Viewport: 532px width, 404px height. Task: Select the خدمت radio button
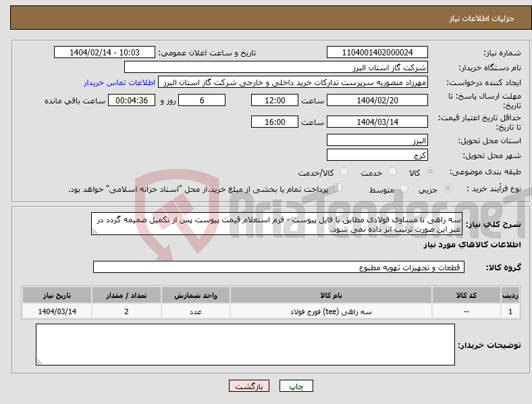point(392,172)
